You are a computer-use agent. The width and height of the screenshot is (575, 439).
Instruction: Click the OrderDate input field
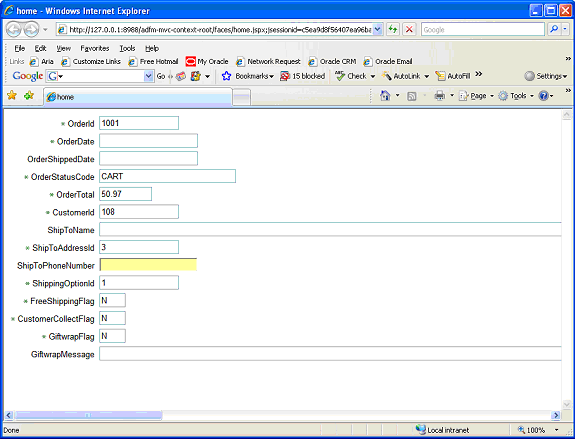tap(149, 140)
